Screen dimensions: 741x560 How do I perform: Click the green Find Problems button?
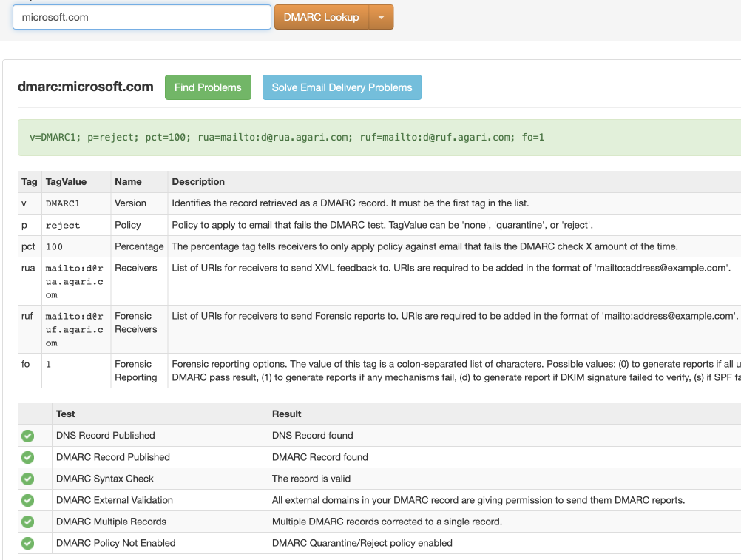point(208,87)
